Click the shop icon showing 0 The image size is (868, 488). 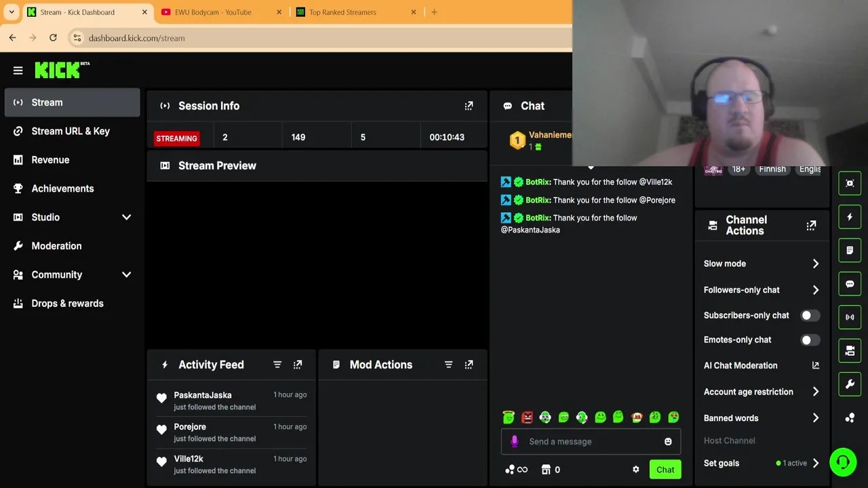[x=551, y=469]
